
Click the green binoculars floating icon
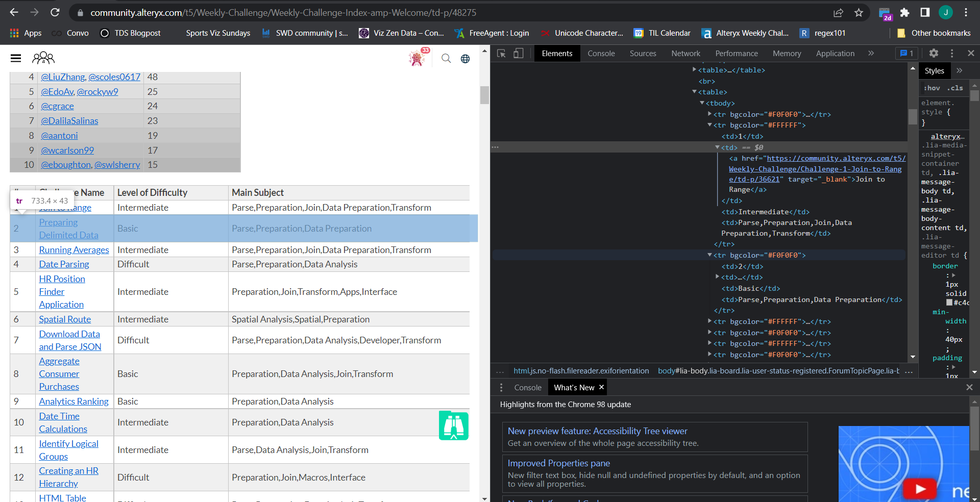coord(453,425)
